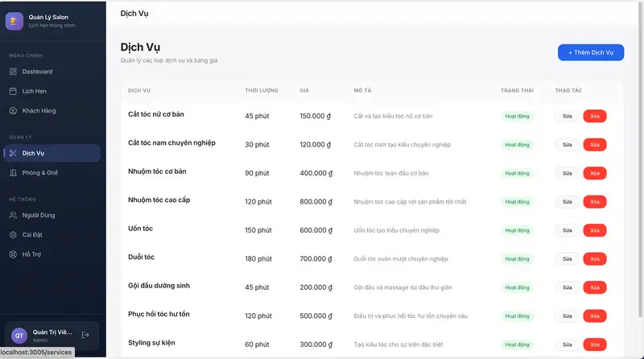Click the logout icon beside Quản Trị Viên
This screenshot has width=644, height=359.
coord(85,335)
